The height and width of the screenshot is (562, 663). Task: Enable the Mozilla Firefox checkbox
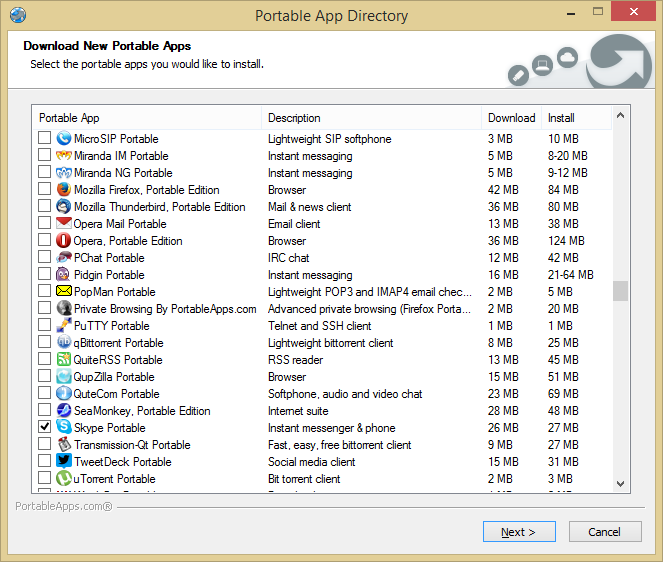[44, 190]
